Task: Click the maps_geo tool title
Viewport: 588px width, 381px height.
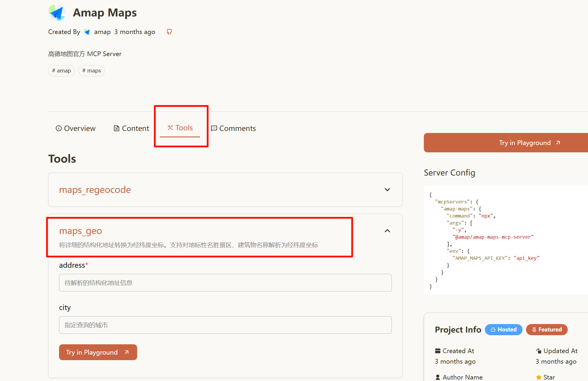Action: (x=80, y=231)
